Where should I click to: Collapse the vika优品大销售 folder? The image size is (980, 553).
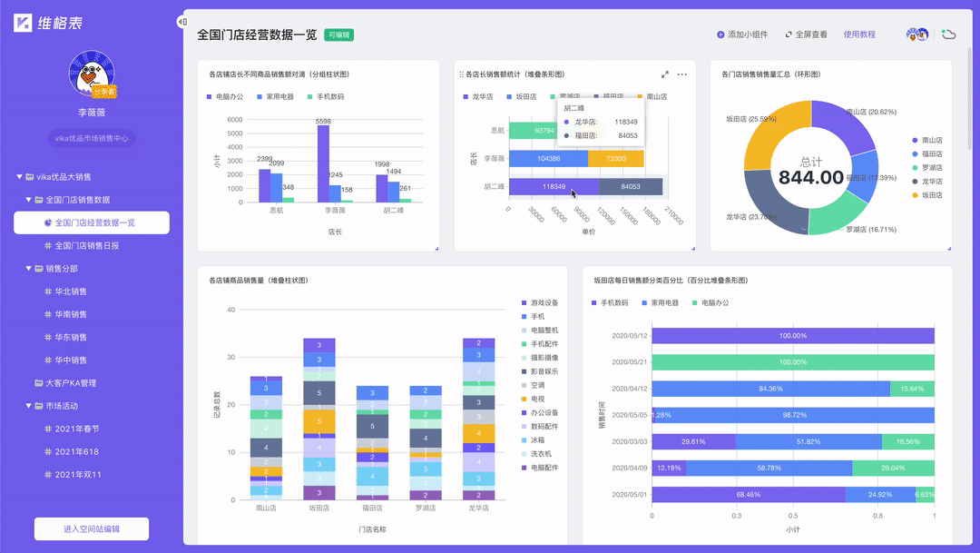[x=19, y=177]
